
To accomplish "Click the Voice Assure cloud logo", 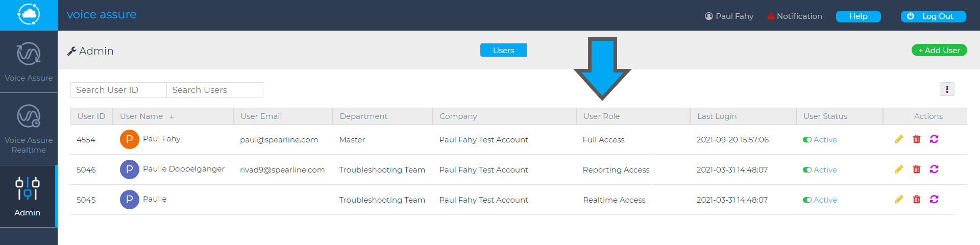I will coord(29,14).
